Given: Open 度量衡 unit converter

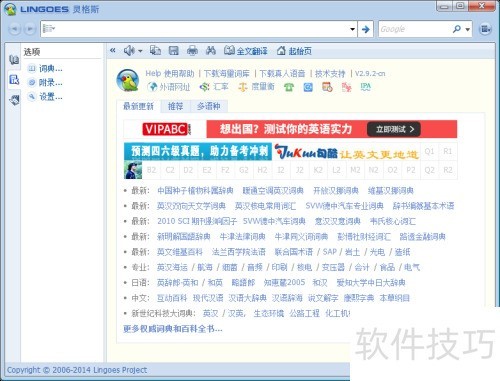Looking at the screenshot, I should pyautogui.click(x=256, y=87).
